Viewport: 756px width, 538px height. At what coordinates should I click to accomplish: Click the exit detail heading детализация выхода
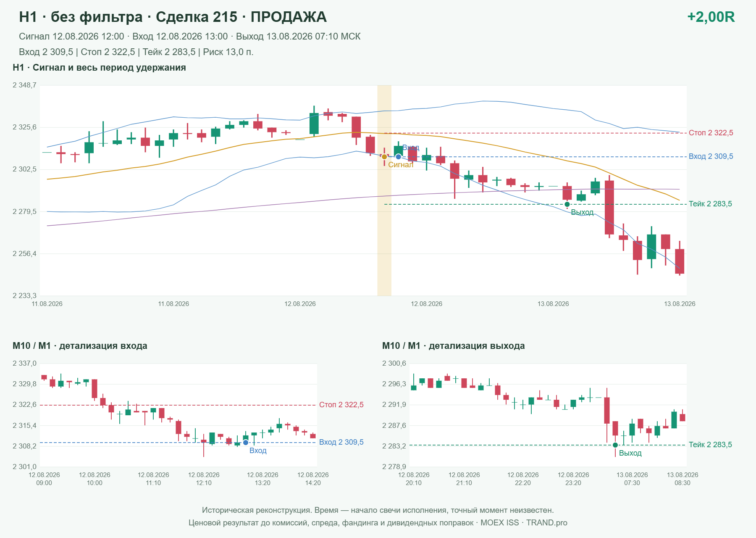(454, 346)
